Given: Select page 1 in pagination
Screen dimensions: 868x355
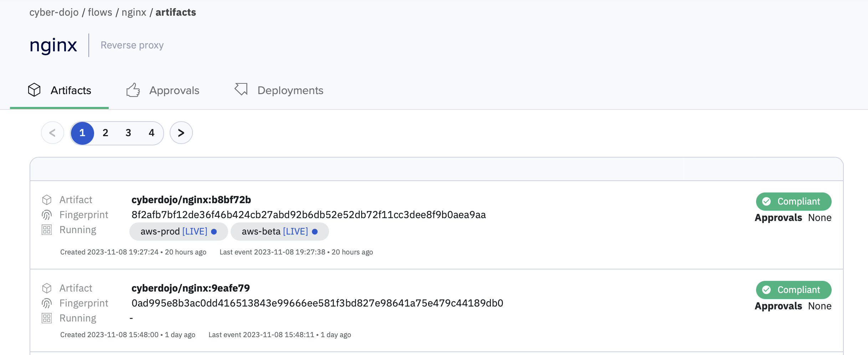Looking at the screenshot, I should pyautogui.click(x=82, y=133).
